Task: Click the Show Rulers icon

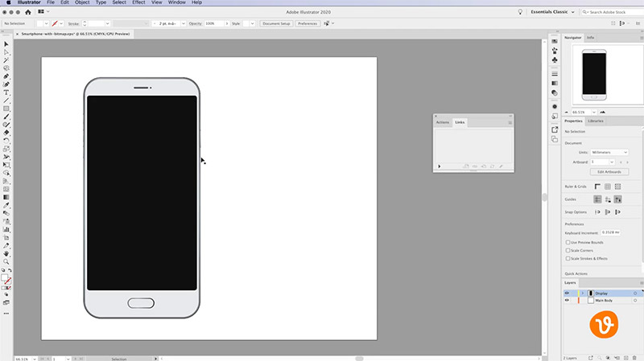Action: (x=597, y=187)
